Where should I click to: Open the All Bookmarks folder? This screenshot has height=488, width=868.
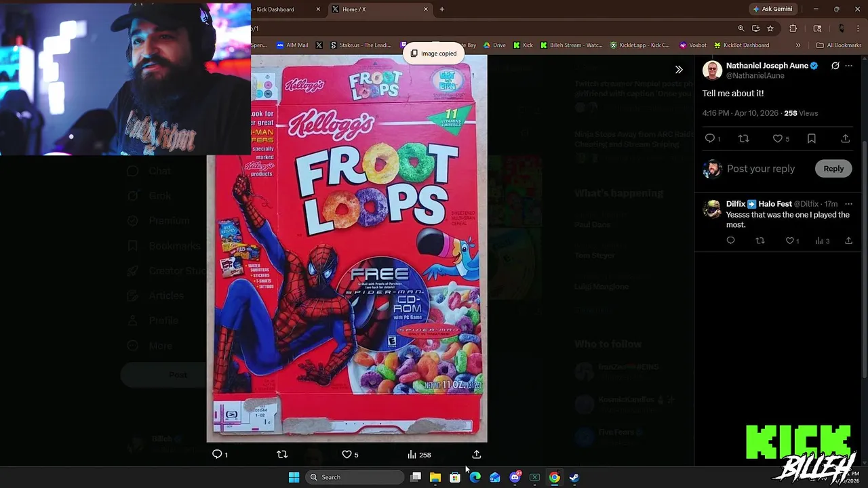839,45
